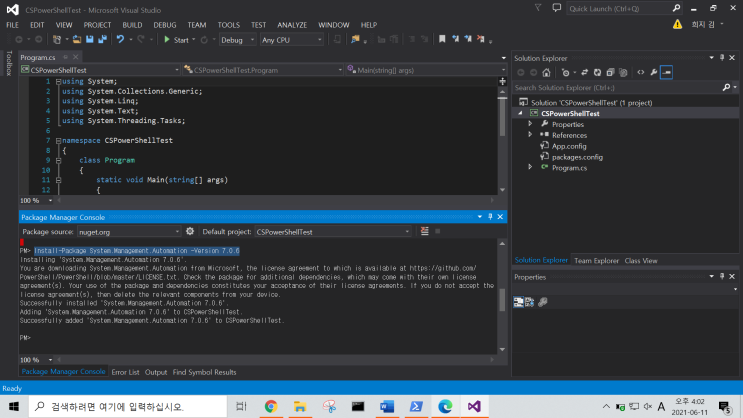
Task: Expand the Properties node in Solution Explorer
Action: pos(530,124)
